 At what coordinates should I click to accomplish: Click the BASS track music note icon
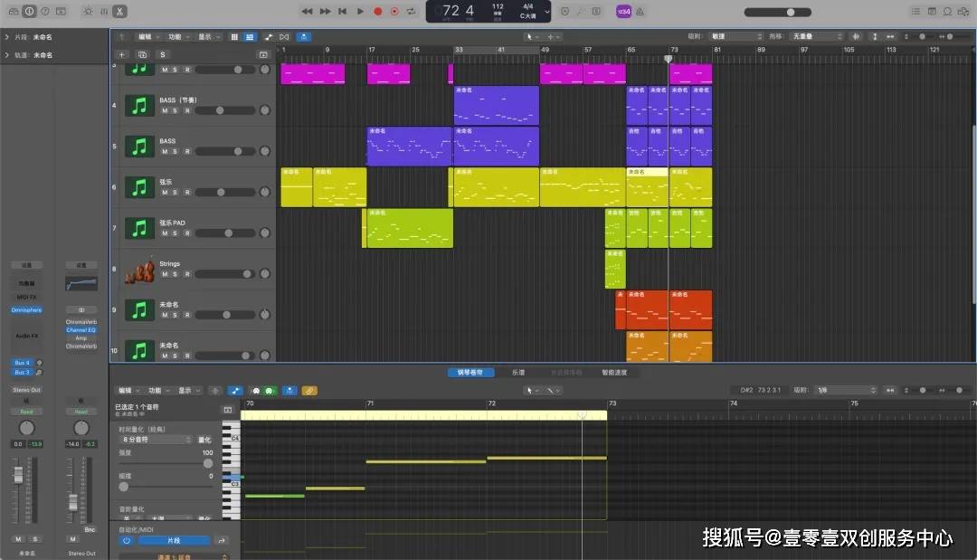pyautogui.click(x=139, y=146)
